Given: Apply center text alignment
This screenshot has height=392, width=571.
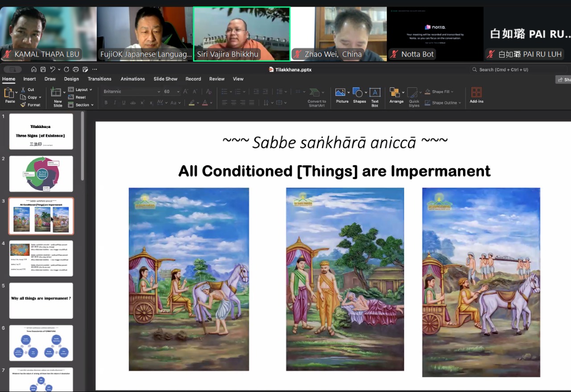Looking at the screenshot, I should (x=234, y=103).
